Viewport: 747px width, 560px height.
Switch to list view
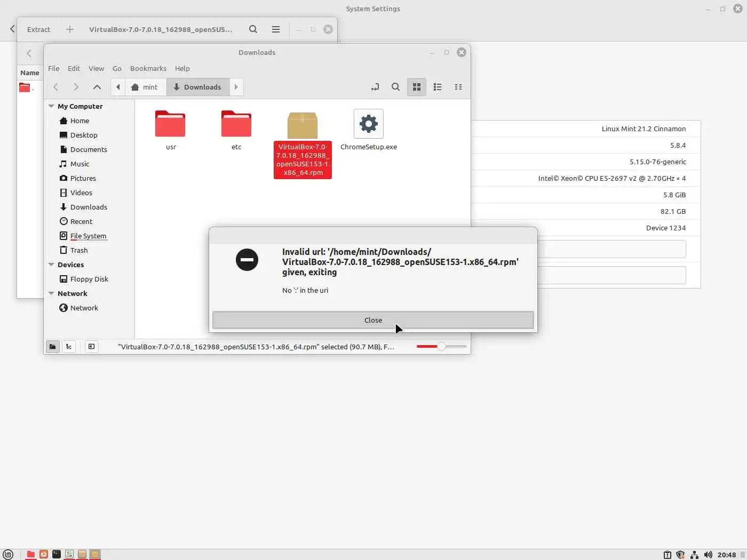(x=438, y=87)
